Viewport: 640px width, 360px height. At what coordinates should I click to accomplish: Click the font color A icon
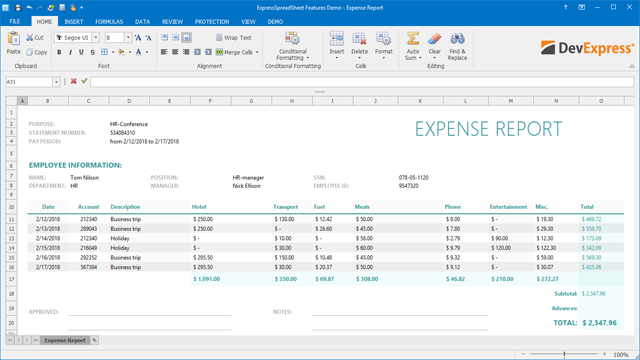[x=138, y=52]
